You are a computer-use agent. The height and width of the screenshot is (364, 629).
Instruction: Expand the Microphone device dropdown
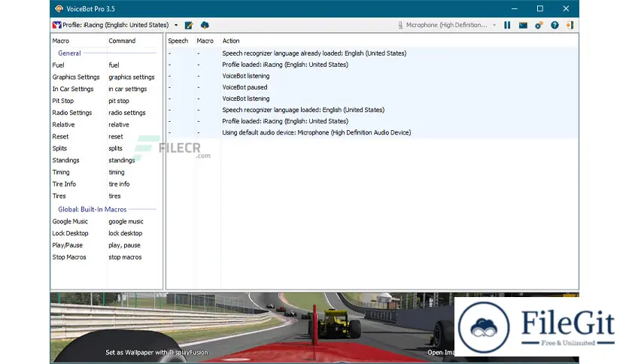494,25
